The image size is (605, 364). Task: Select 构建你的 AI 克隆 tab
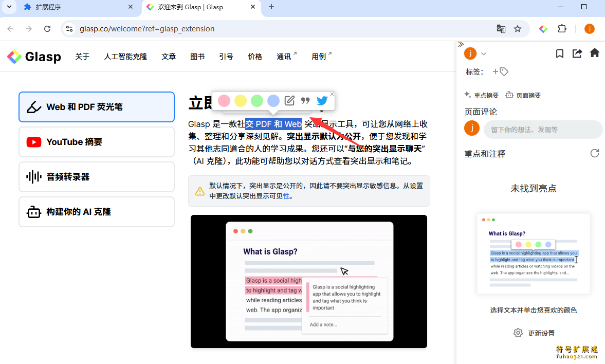[x=97, y=212]
